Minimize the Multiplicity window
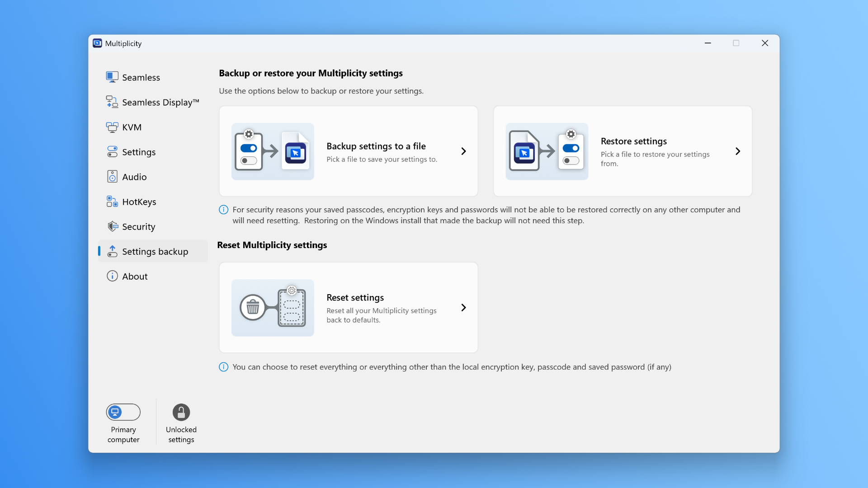The image size is (868, 488). click(708, 43)
